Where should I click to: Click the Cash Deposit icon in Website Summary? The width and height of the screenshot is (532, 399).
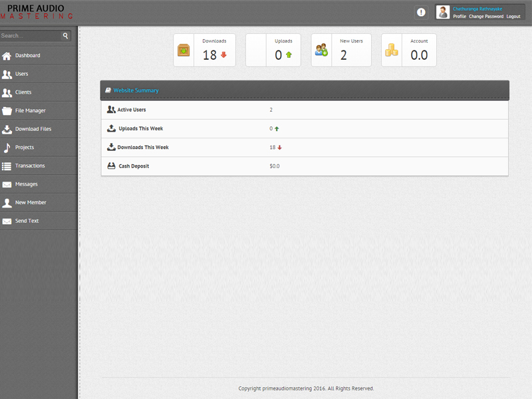pyautogui.click(x=110, y=166)
